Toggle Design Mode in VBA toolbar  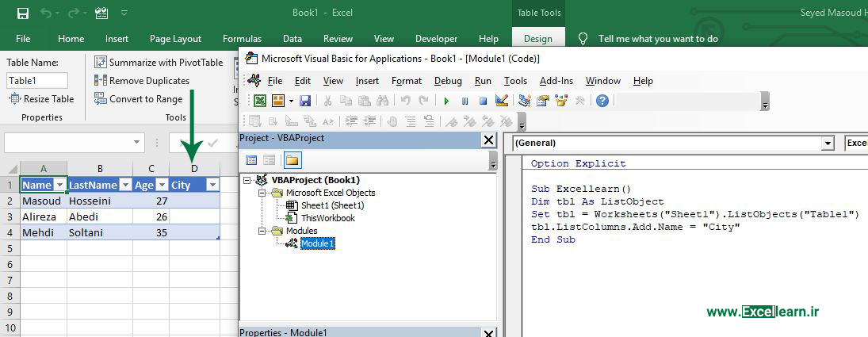(502, 101)
